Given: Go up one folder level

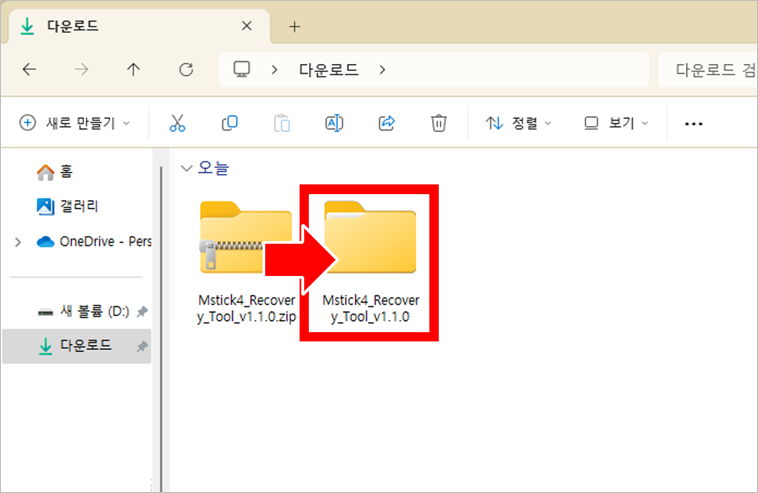Looking at the screenshot, I should [134, 70].
